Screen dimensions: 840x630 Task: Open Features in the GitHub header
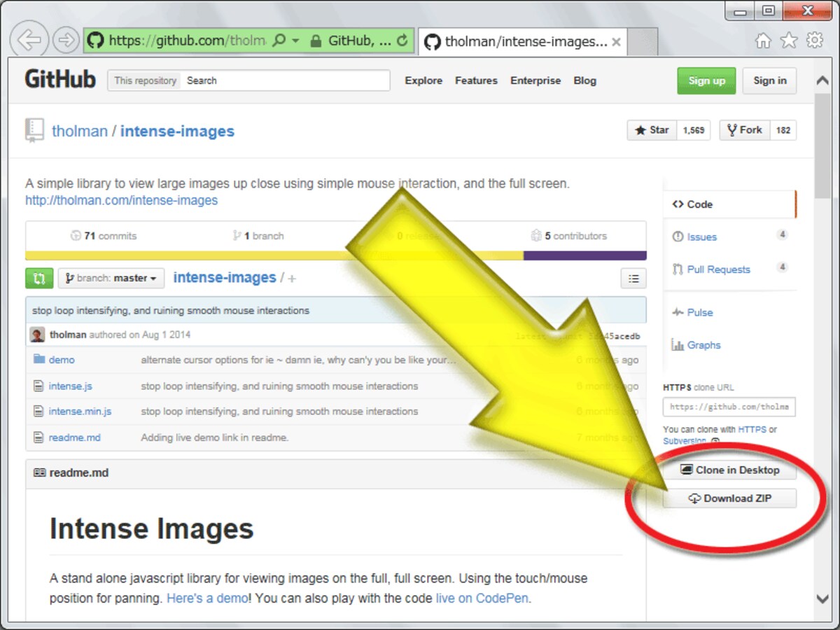tap(476, 80)
